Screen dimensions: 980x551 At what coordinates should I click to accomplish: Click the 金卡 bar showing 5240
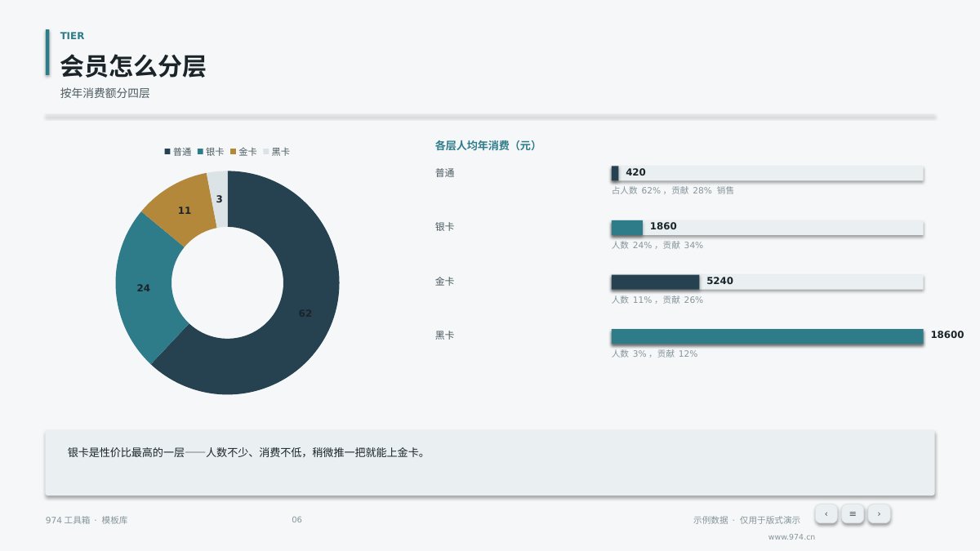[656, 282]
